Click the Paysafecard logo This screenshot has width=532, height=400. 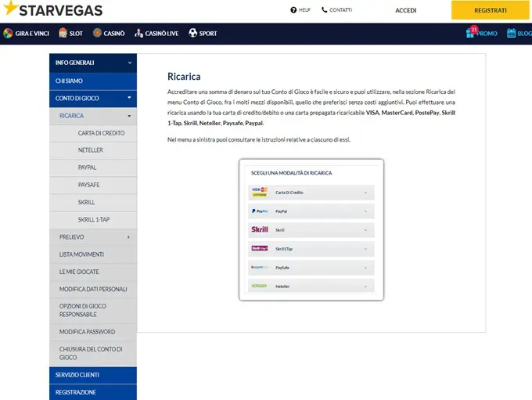pos(260,267)
